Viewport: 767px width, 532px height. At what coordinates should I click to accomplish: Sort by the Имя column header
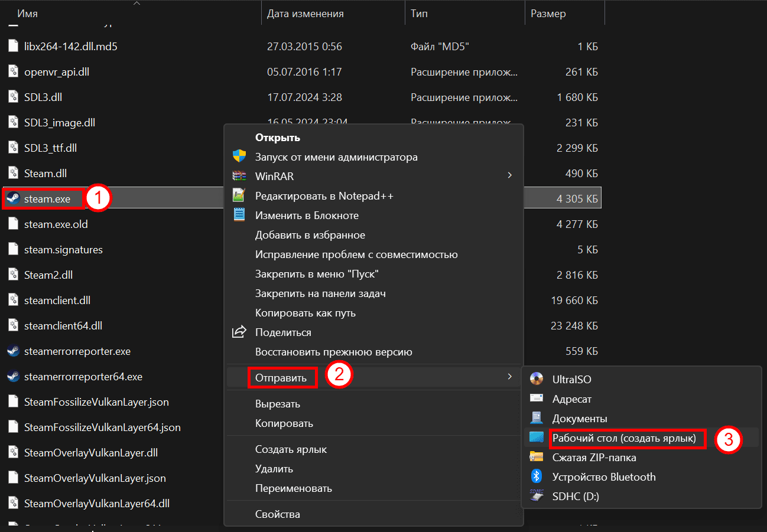coord(28,13)
